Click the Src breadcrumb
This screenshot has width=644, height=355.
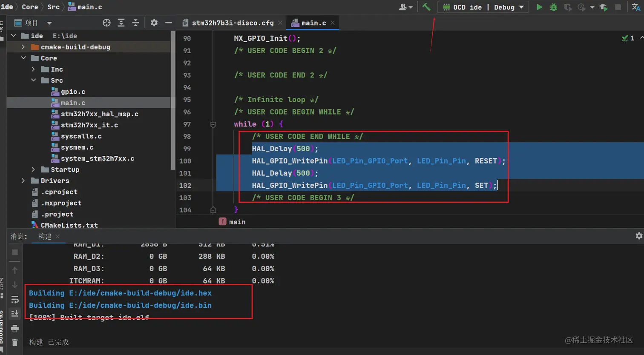click(x=53, y=7)
